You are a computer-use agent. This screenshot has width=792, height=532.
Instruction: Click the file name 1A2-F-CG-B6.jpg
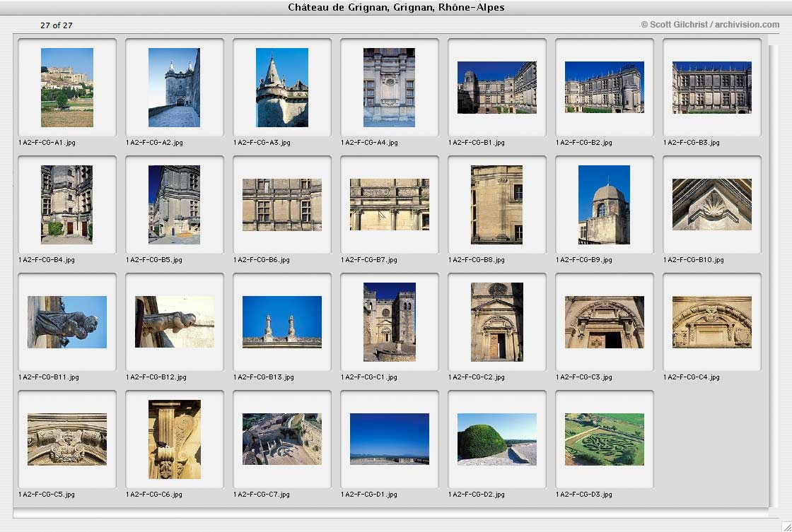tap(262, 260)
